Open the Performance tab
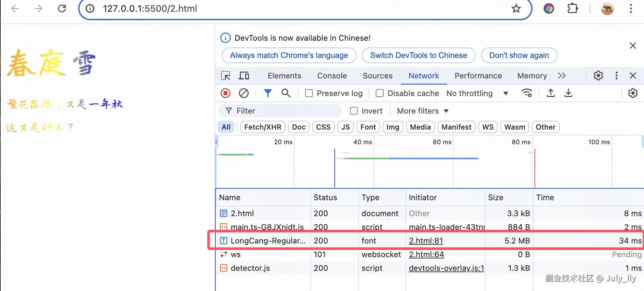Screen dimensions: 644x291 (x=478, y=76)
